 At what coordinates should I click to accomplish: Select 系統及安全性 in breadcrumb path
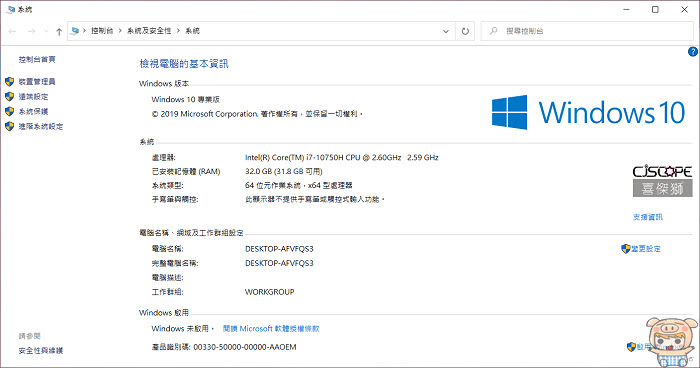click(149, 31)
